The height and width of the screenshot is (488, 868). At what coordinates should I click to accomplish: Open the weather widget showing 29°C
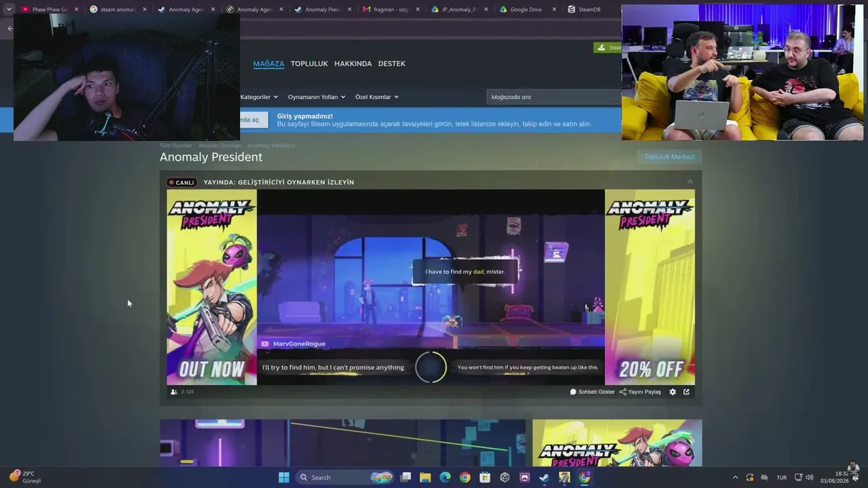(26, 476)
